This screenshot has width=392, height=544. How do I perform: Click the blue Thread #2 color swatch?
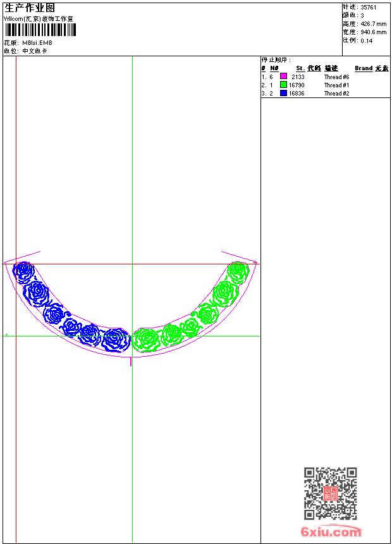283,93
